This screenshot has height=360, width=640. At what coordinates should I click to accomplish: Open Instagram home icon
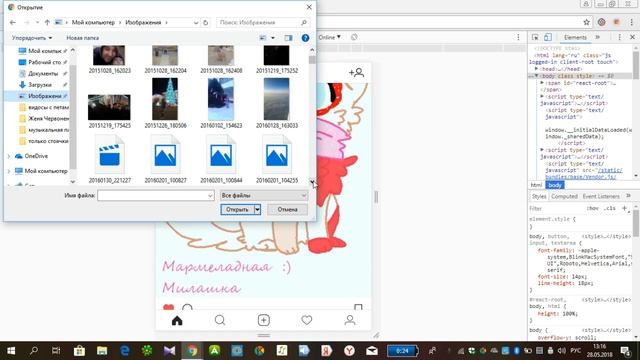[x=177, y=320]
